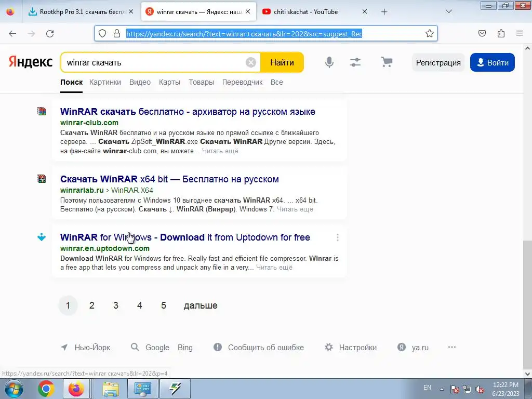Screen dimensions: 532x399
Task: Open Windows Explorer from the taskbar
Action: [111, 389]
